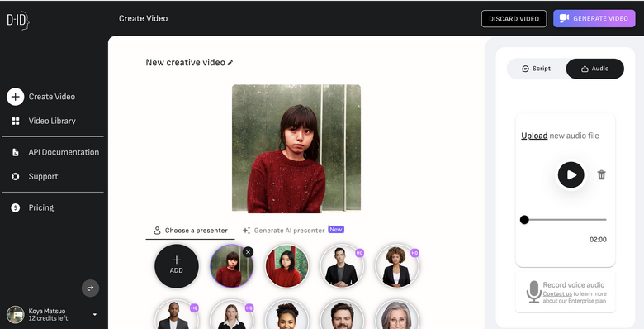Select the Audio mode toggle
This screenshot has width=644, height=329.
[594, 69]
